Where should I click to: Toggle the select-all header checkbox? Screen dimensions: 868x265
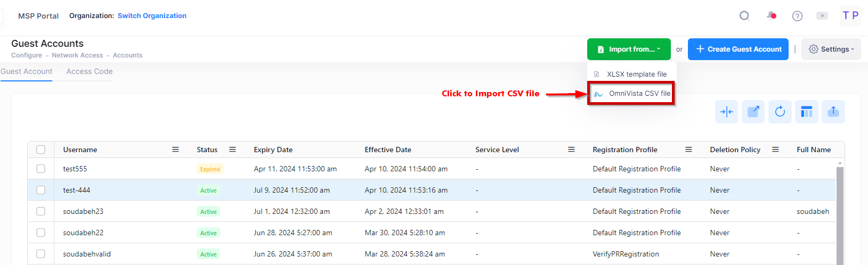(x=40, y=150)
